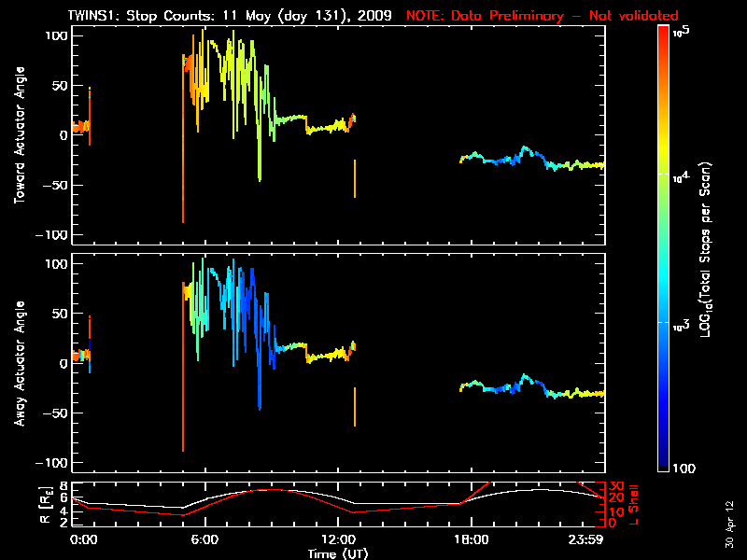Click the plot title 'TWINS1: Stop Counts: 11 May (day 131), 2009'

click(230, 16)
